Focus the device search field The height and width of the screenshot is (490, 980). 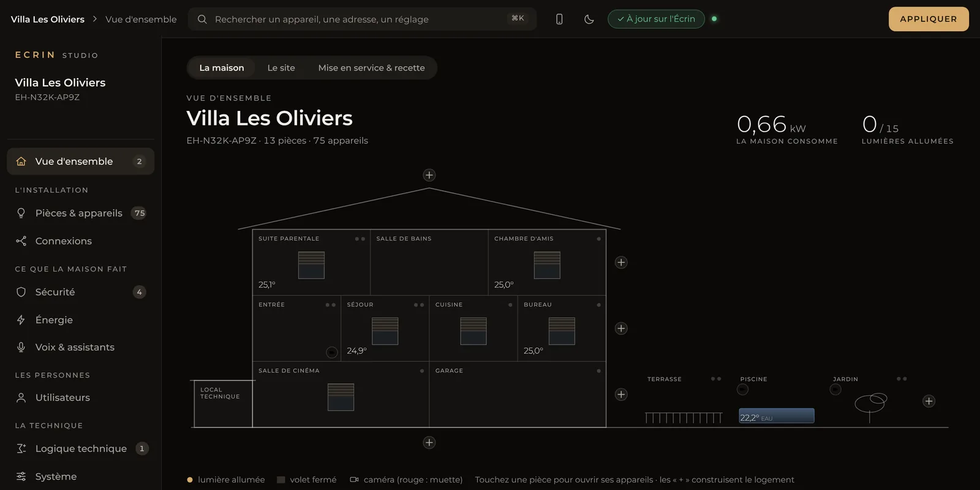[x=363, y=19]
